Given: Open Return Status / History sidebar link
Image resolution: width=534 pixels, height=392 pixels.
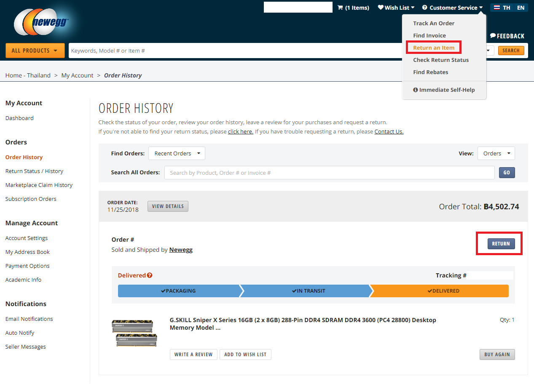Looking at the screenshot, I should click(34, 171).
